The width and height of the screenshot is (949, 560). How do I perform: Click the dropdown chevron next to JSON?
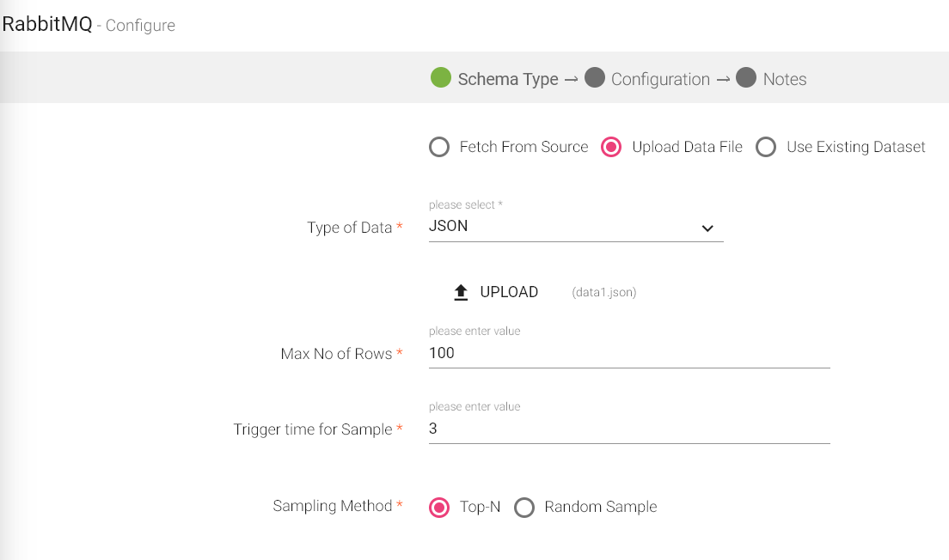pos(707,228)
